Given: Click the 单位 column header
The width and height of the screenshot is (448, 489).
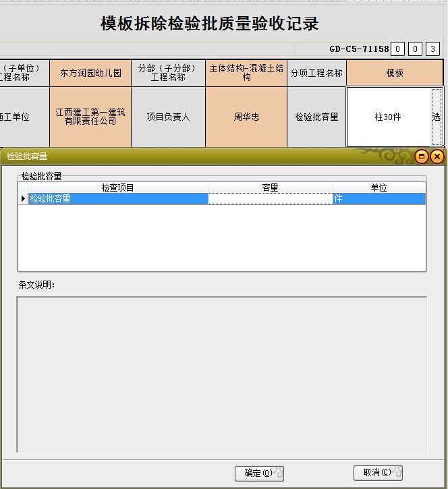Looking at the screenshot, I should [x=379, y=188].
